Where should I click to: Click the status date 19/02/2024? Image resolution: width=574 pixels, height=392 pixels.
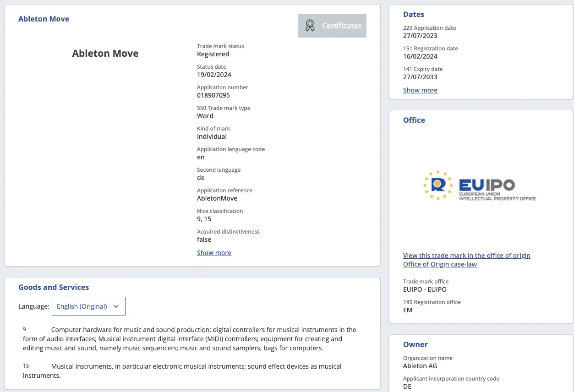click(x=214, y=75)
